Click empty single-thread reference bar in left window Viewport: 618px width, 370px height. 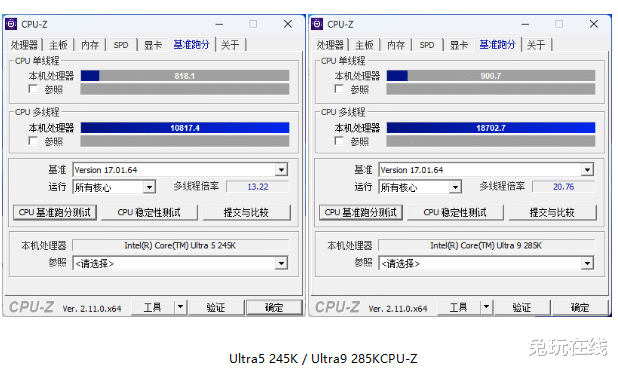(x=185, y=89)
